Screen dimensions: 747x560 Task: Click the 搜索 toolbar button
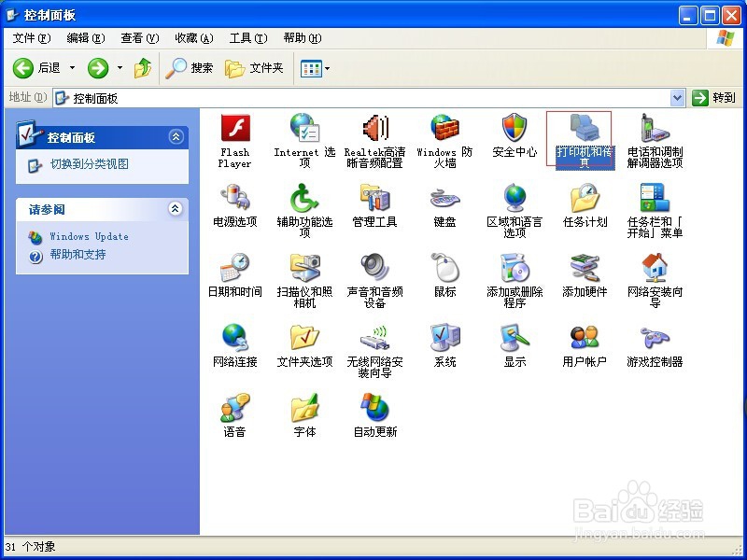click(190, 68)
